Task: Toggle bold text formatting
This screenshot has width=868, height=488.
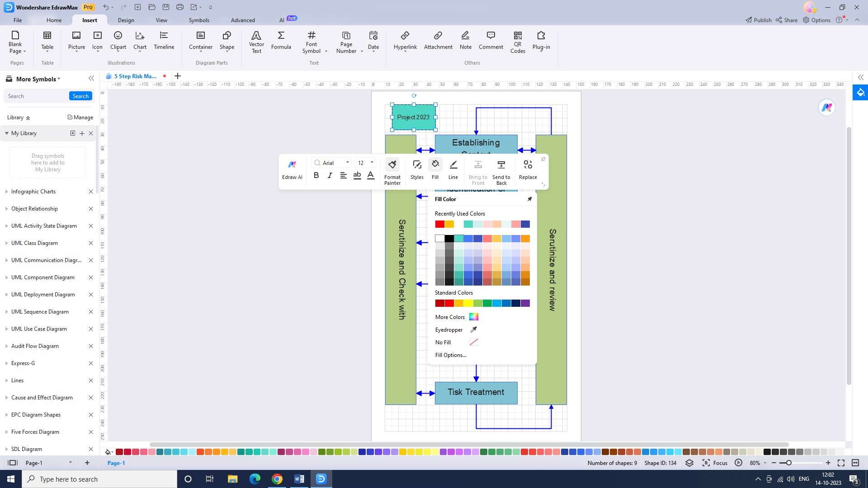Action: (x=316, y=175)
